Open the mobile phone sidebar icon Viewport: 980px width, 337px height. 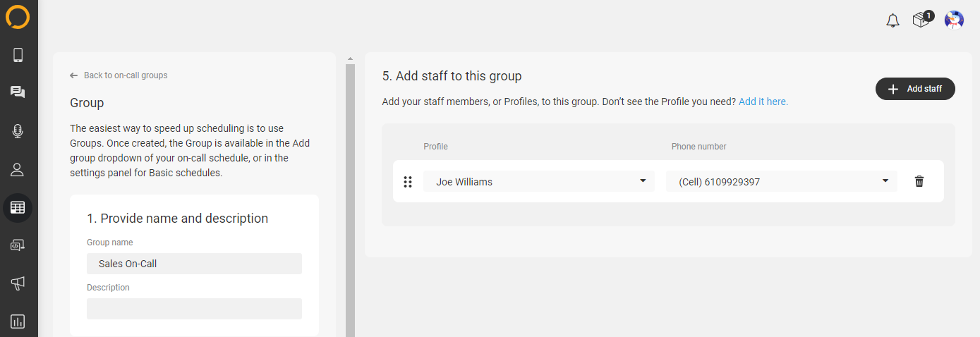tap(18, 55)
